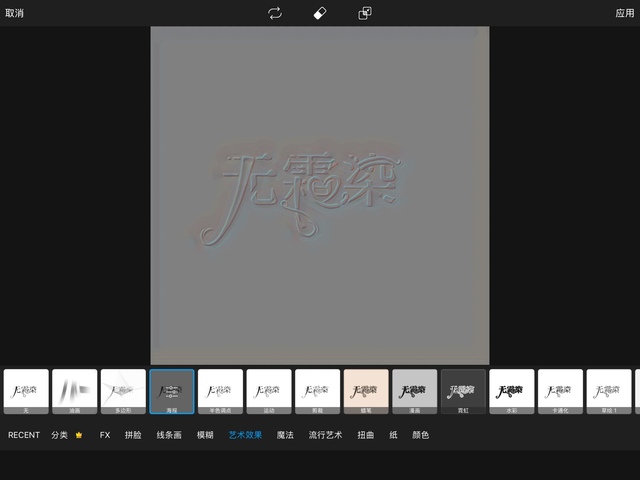This screenshot has height=480, width=640.
Task: Choose the 蜡笔 crayon effect thumbnail
Action: tap(366, 390)
